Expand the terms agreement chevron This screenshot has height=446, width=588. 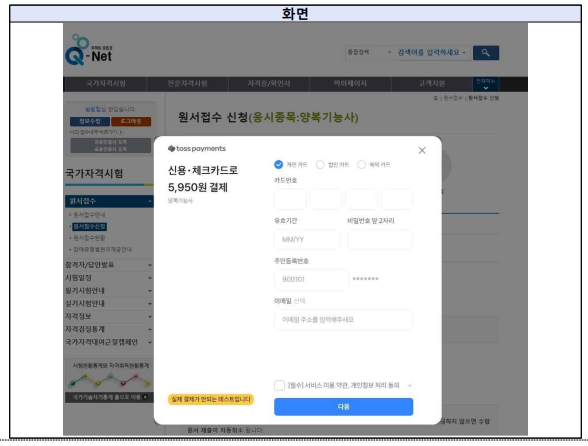pos(409,386)
